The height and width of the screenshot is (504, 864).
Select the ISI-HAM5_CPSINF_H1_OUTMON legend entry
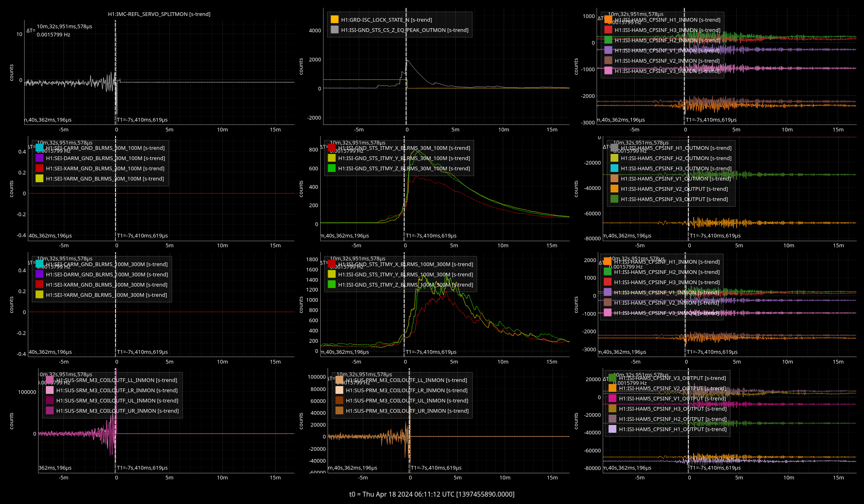tap(671, 148)
